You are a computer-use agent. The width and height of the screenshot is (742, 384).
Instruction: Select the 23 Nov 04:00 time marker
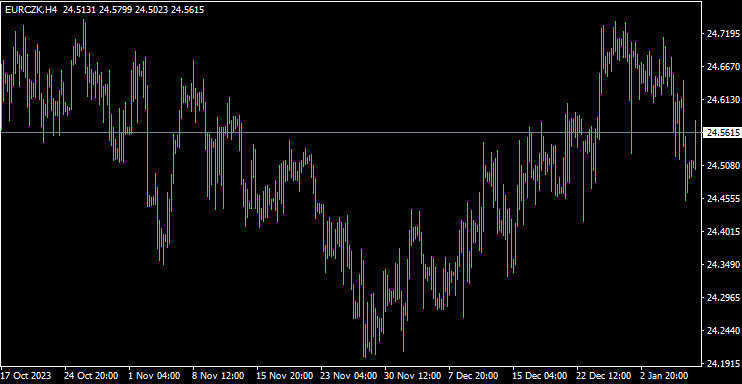click(x=349, y=376)
